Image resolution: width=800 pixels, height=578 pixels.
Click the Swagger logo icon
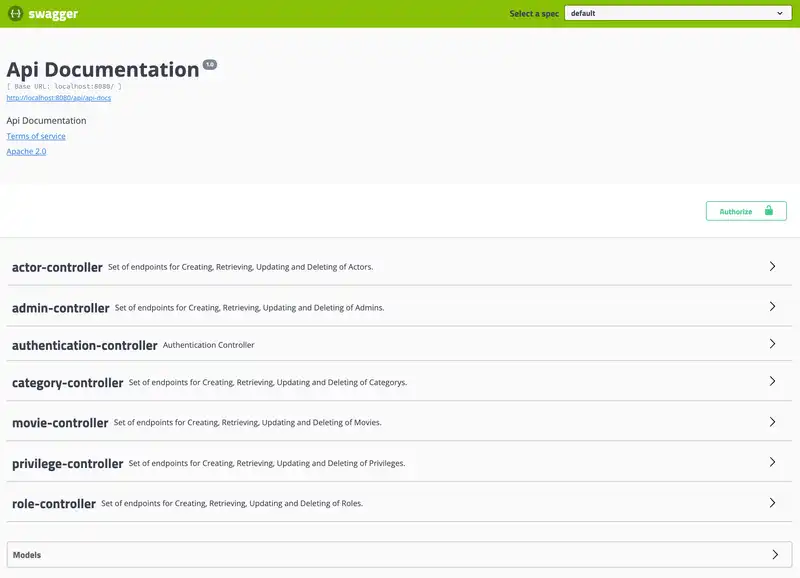point(16,14)
